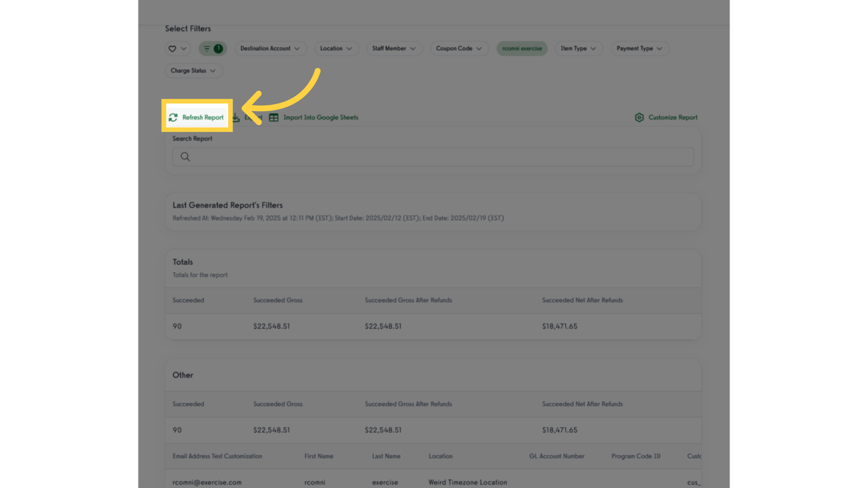Expand the Item Type filter
The height and width of the screenshot is (488, 868).
[x=578, y=48]
